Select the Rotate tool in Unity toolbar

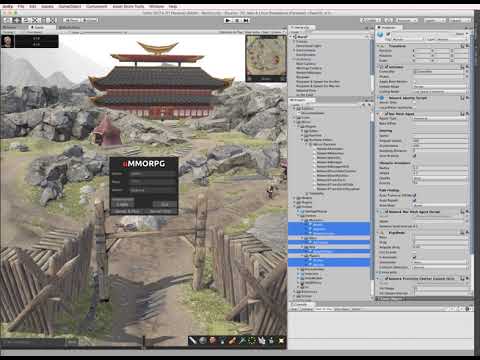26,20
